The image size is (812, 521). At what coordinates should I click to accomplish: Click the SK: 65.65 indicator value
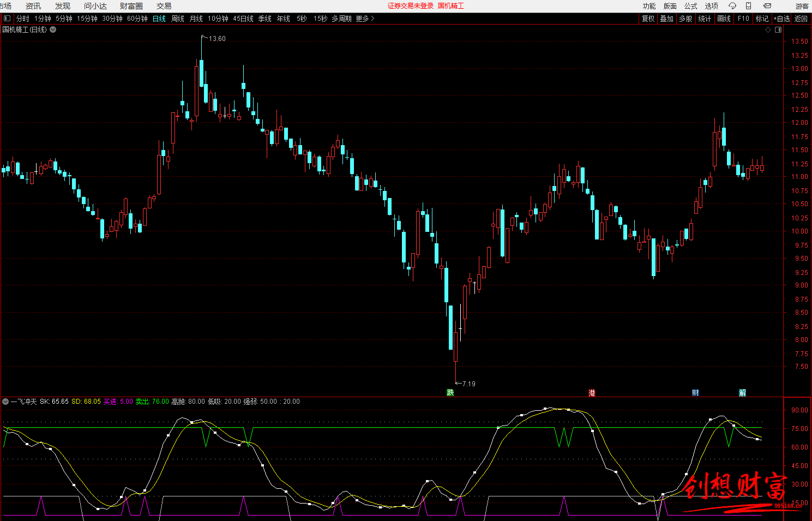tap(54, 402)
